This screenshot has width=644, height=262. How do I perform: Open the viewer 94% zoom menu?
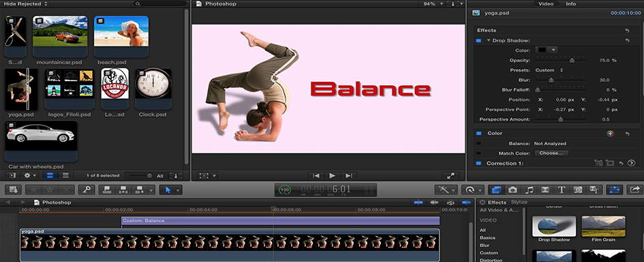point(433,3)
